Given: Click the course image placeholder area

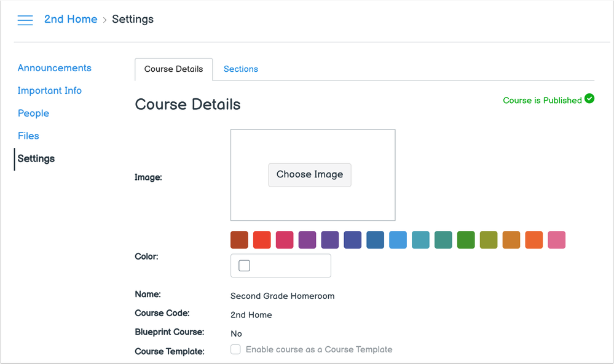Looking at the screenshot, I should point(313,175).
